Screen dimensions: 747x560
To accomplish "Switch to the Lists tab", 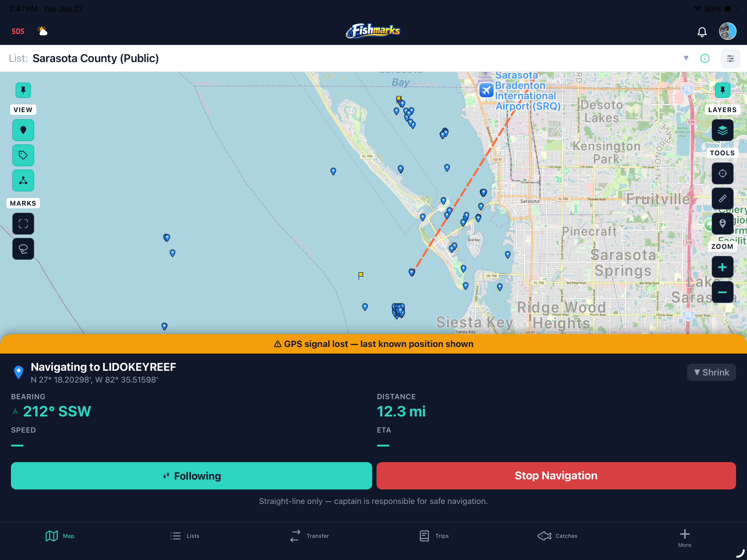I will coord(185,536).
